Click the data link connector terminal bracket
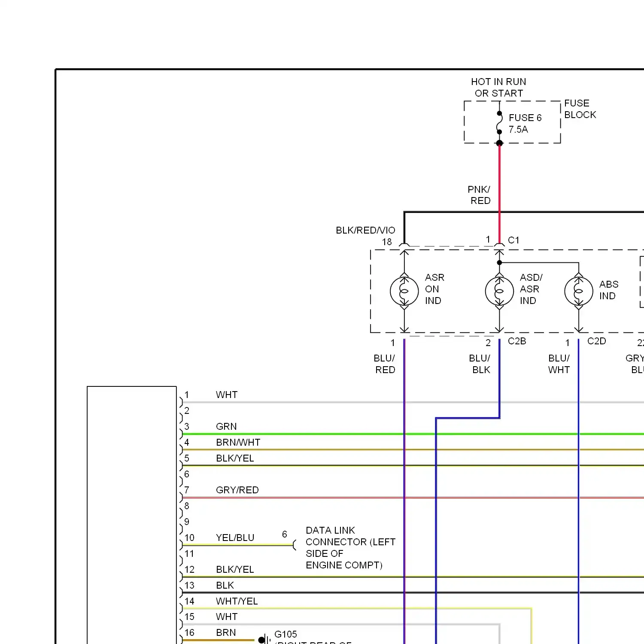 tap(295, 545)
